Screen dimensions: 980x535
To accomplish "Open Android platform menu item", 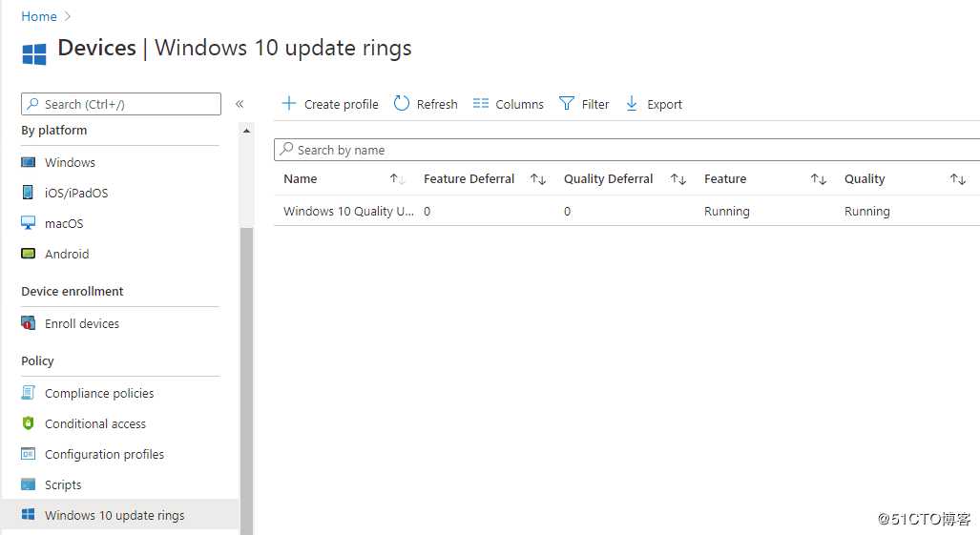I will (x=67, y=254).
